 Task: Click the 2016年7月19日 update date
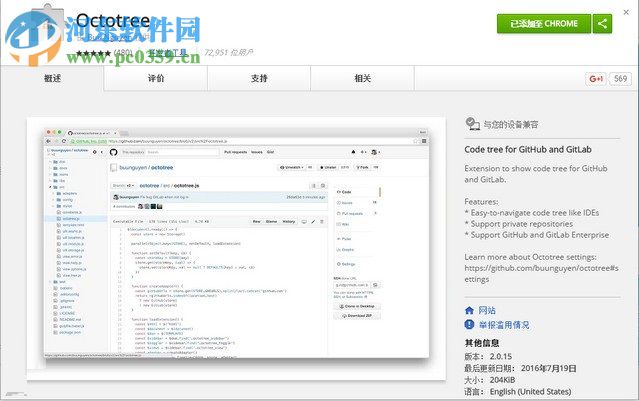(x=549, y=368)
